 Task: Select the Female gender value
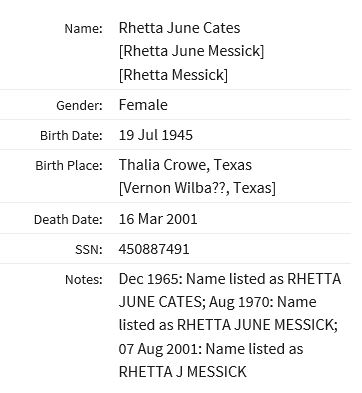click(143, 105)
